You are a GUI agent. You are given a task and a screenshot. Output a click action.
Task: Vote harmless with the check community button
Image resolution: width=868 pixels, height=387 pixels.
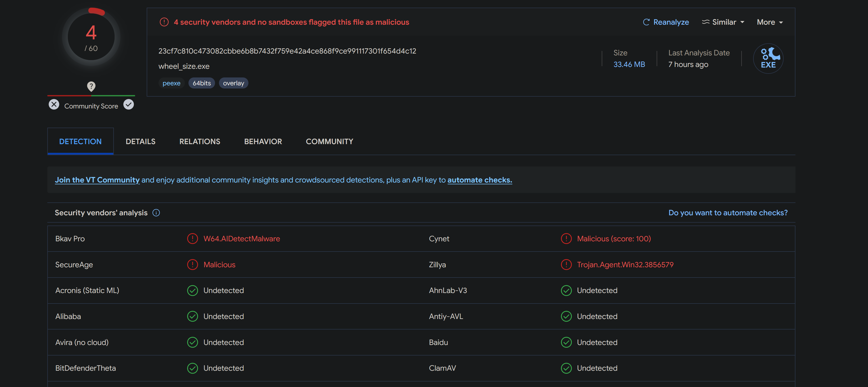coord(128,105)
